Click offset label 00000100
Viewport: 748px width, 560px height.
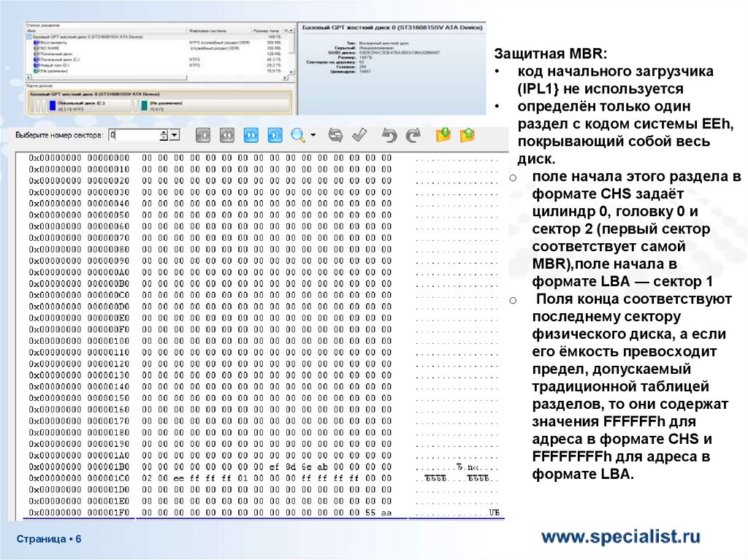pos(108,340)
